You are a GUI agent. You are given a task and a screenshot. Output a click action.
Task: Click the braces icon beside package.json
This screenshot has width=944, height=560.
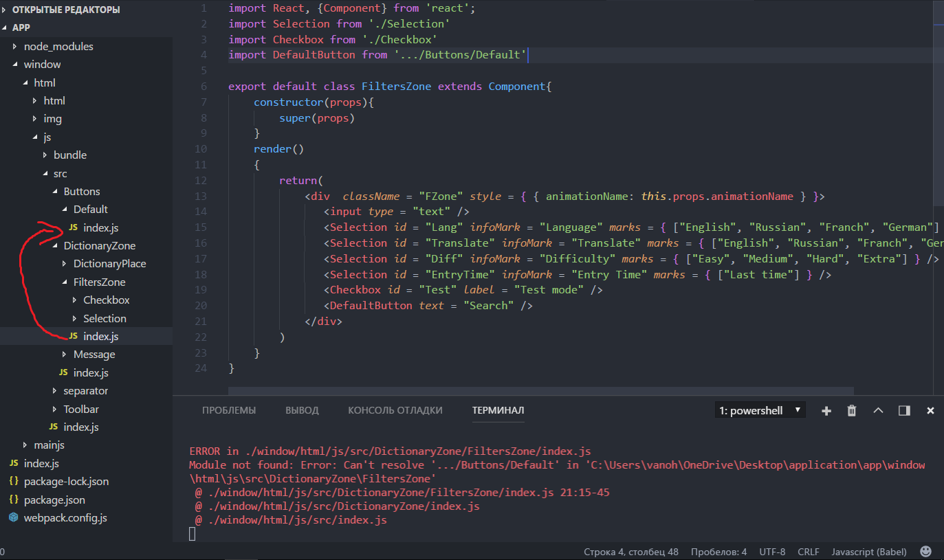pos(13,500)
